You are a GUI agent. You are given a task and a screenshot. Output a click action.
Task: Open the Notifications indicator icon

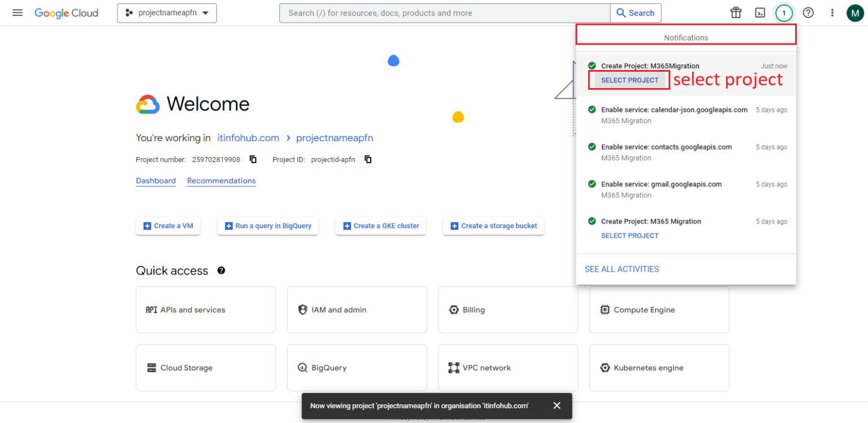784,12
